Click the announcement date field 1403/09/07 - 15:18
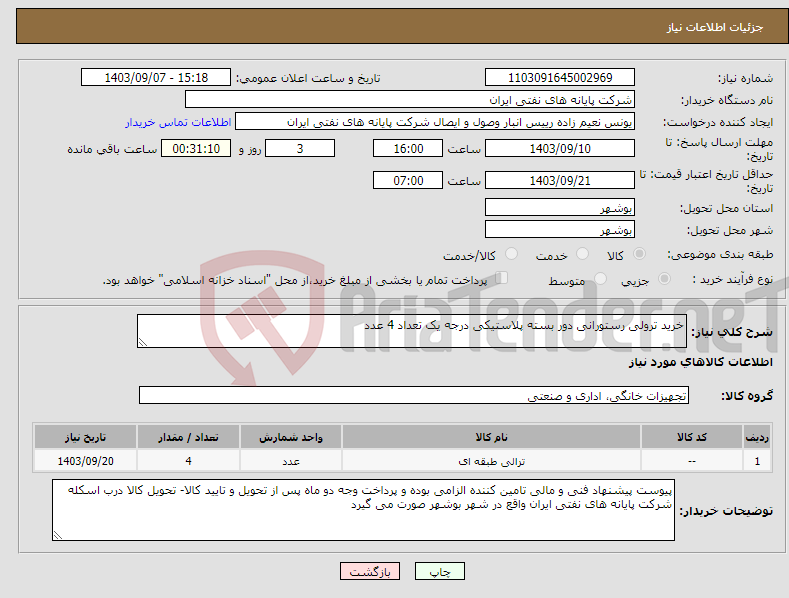The height and width of the screenshot is (598, 789). 156,78
